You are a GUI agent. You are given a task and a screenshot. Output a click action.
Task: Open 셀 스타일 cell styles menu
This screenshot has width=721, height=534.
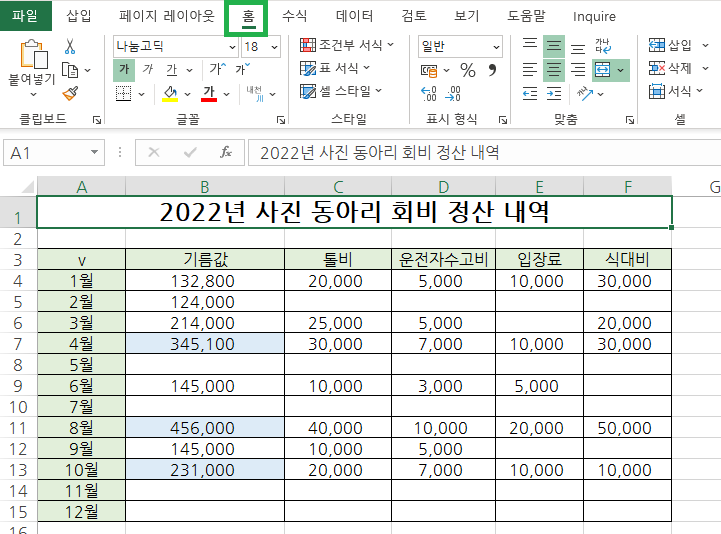(341, 91)
